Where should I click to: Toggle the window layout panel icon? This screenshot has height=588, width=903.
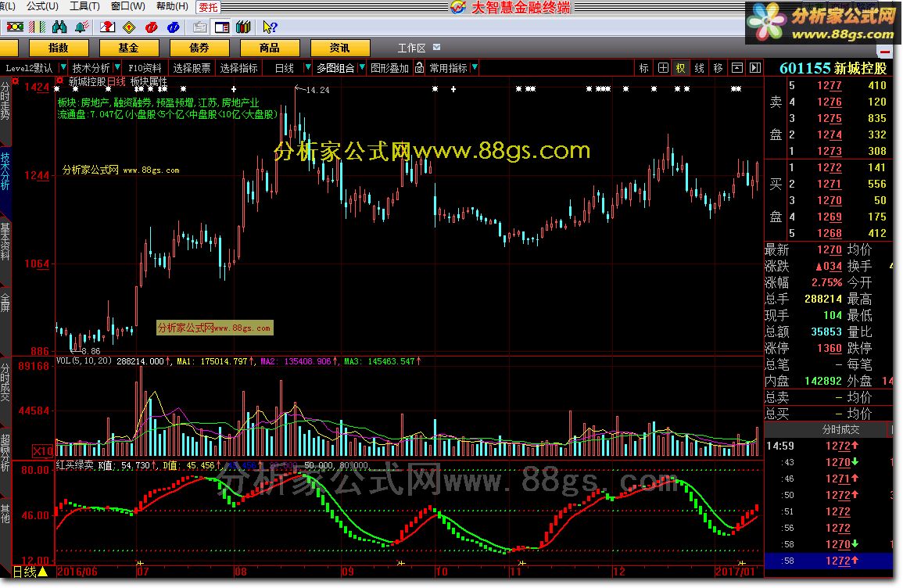coord(222,27)
